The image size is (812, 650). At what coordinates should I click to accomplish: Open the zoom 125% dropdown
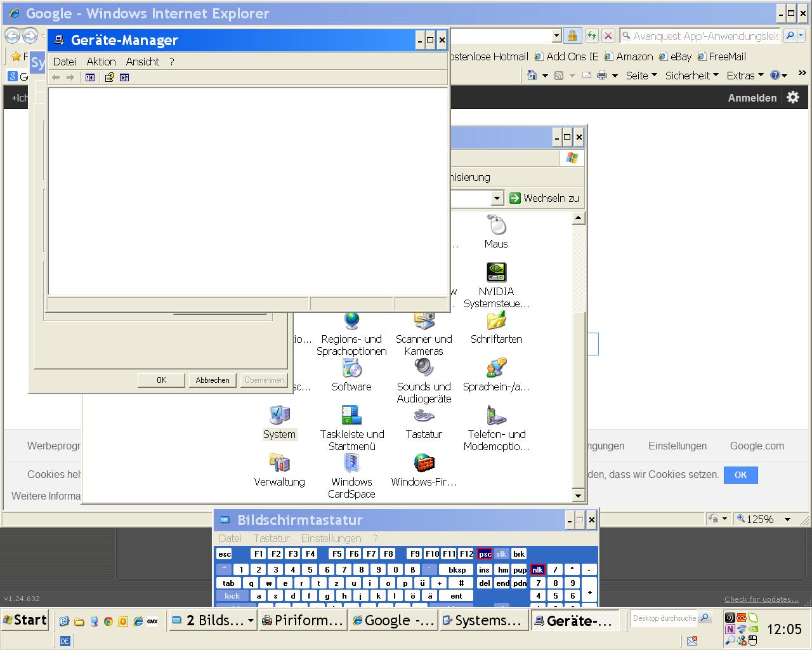pos(788,519)
